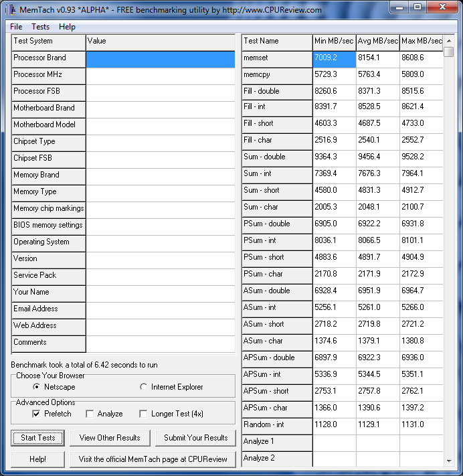Select the memset min value 7009.2
Image resolution: width=463 pixels, height=476 pixels.
point(335,59)
